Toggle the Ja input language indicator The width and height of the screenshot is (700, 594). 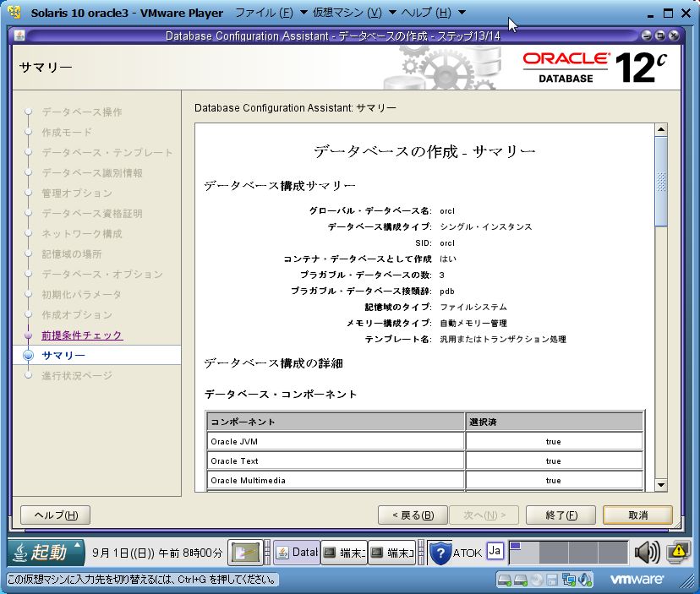point(495,551)
